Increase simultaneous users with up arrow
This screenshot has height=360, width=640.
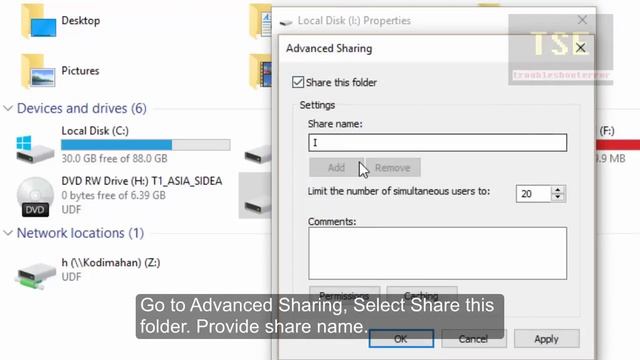pos(558,190)
